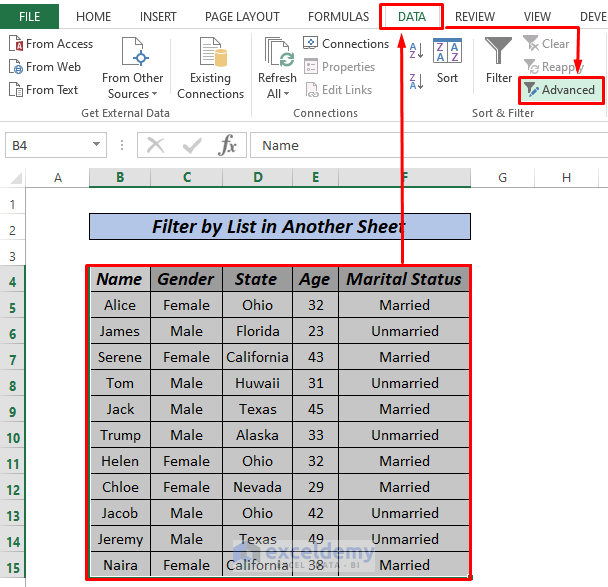Image resolution: width=608 pixels, height=587 pixels.
Task: Click the Refresh All icon
Action: (278, 53)
